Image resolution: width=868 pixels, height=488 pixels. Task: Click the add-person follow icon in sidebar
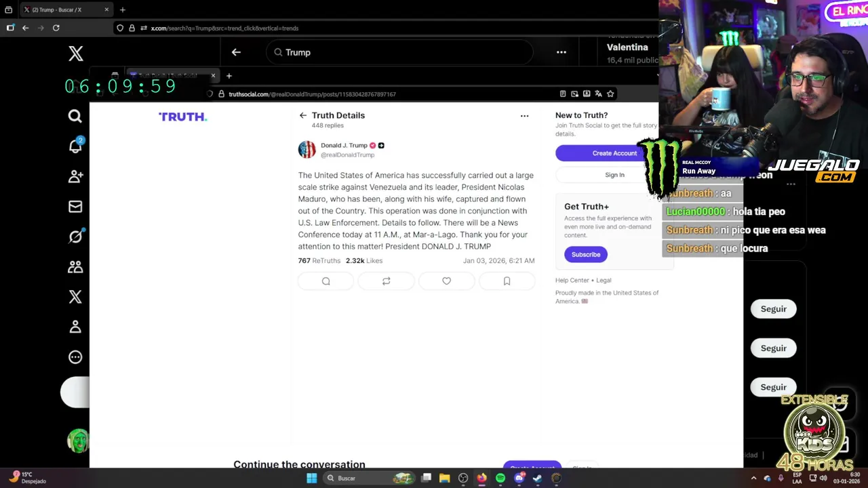[x=75, y=176]
